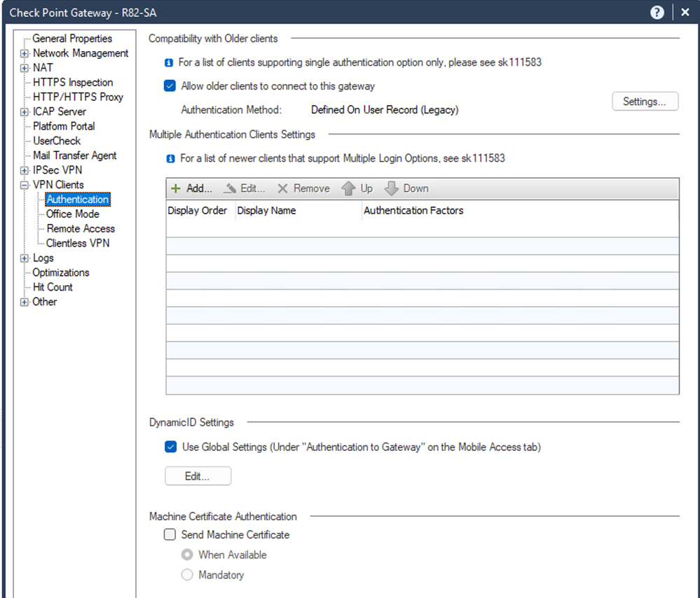
Task: Select IPSec VPN in the tree
Action: tap(57, 170)
